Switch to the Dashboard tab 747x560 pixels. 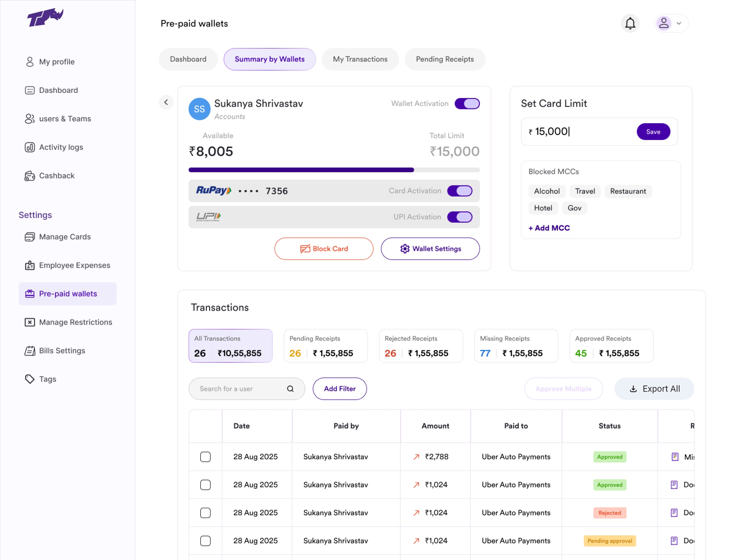pos(188,59)
